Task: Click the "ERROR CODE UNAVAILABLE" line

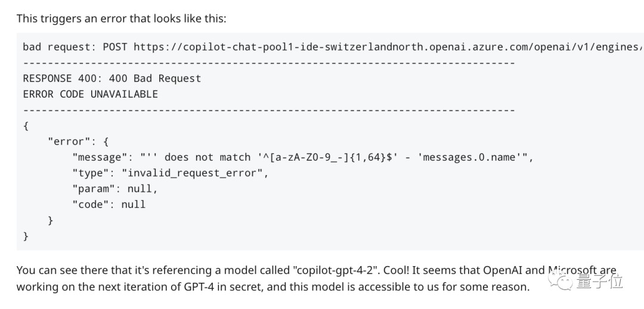Action: (x=90, y=94)
